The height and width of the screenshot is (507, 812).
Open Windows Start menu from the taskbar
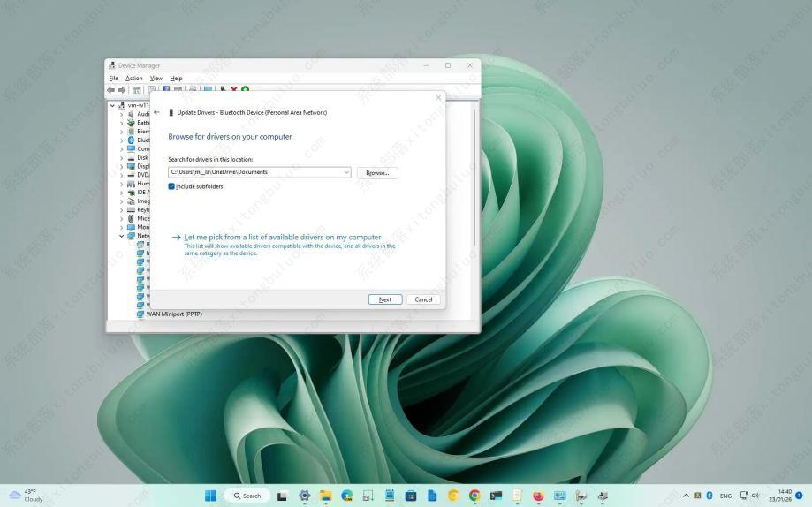(x=210, y=496)
